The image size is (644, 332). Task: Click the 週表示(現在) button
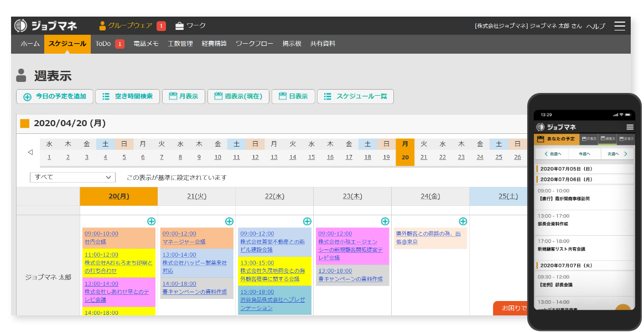[x=238, y=97]
